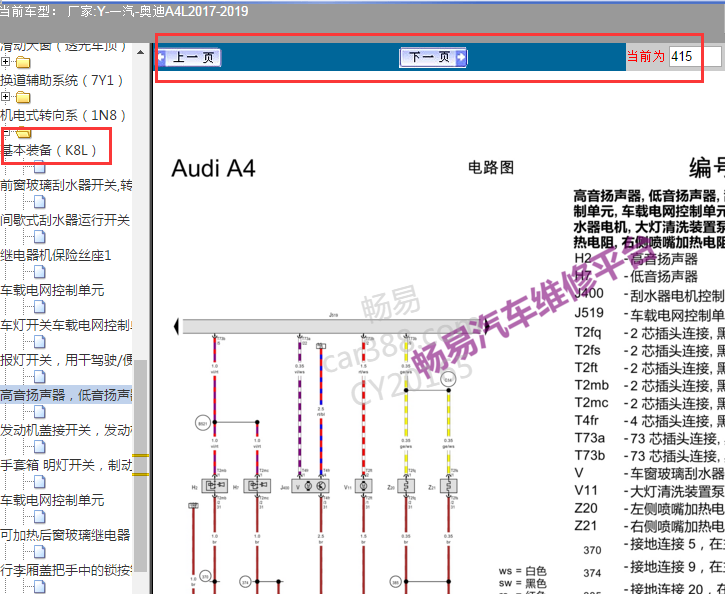Open the 间歇式刮水器运行开关 document
725x594 pixels.
coord(65,220)
